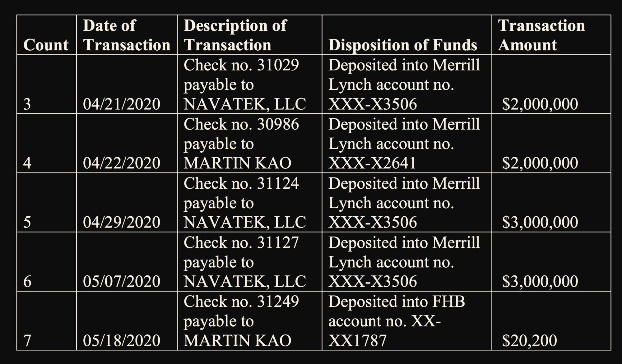Select the Check no. 31029 description cell

pos(245,84)
